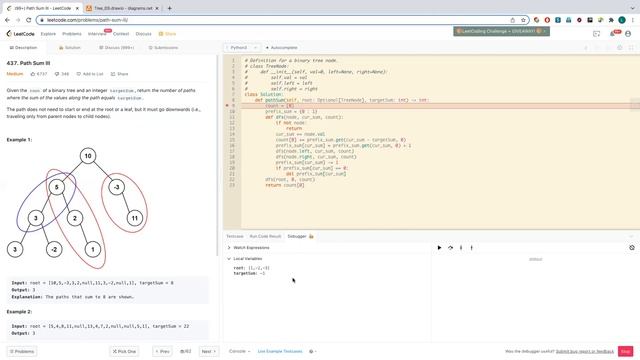Close the Path Sum III LeetCode tab
The image size is (640, 360).
[77, 8]
